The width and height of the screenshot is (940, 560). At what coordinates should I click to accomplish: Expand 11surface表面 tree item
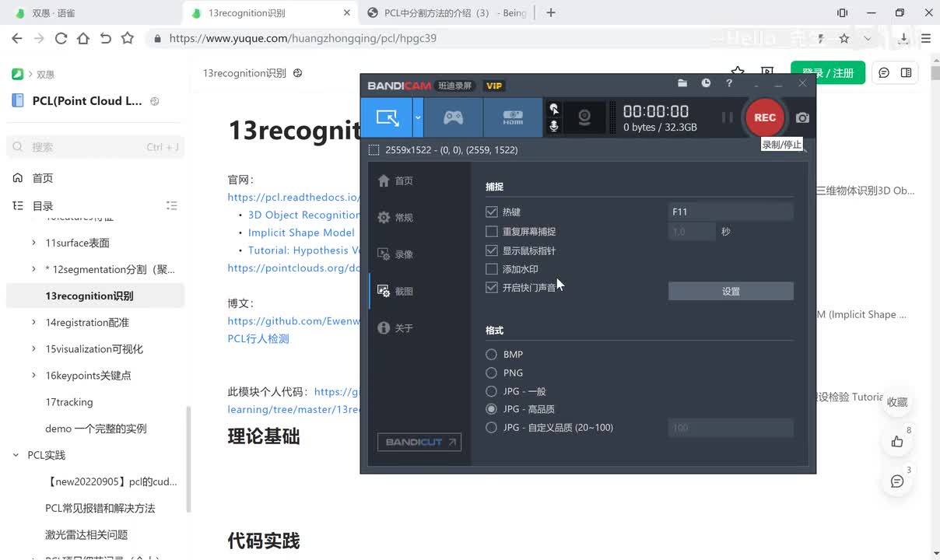click(34, 243)
